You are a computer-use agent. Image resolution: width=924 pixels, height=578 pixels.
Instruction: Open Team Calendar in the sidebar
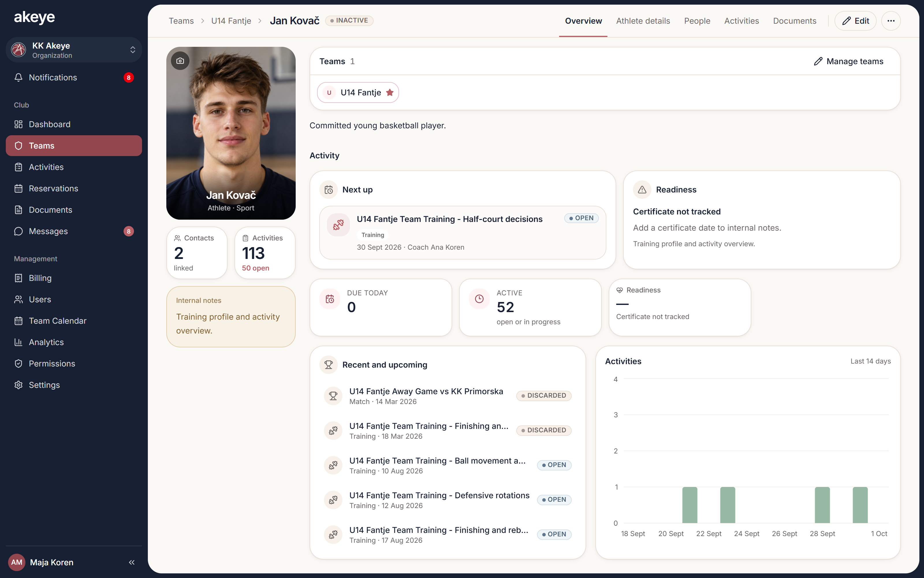[74, 321]
